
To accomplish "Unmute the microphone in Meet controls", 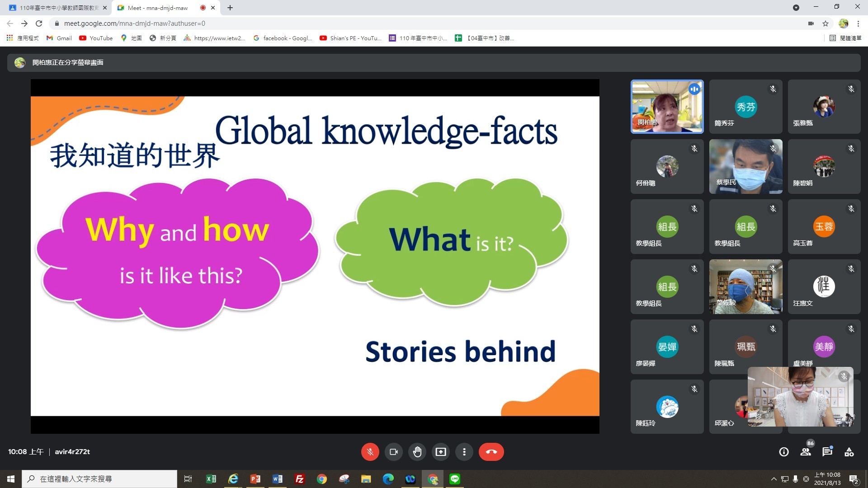I will point(370,452).
